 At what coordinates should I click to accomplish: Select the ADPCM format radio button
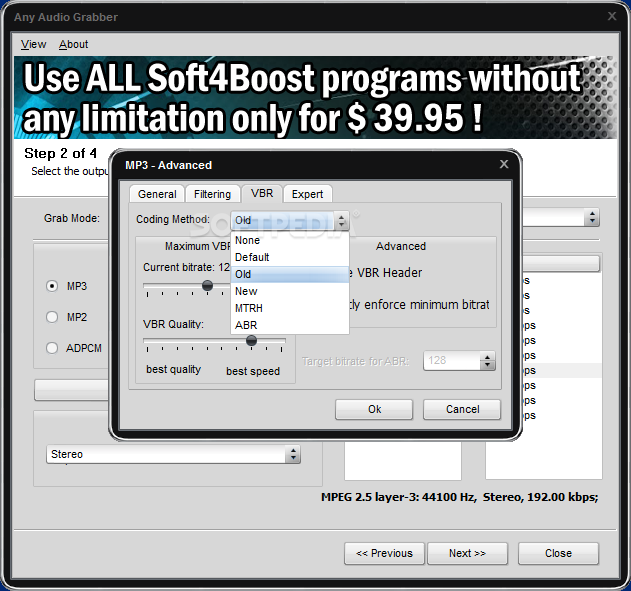tap(52, 348)
